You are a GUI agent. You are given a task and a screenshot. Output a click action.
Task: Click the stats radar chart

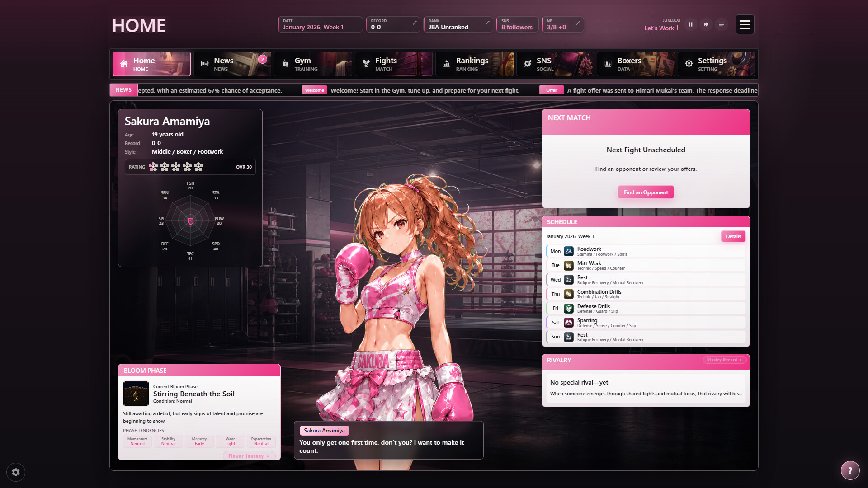coord(190,221)
